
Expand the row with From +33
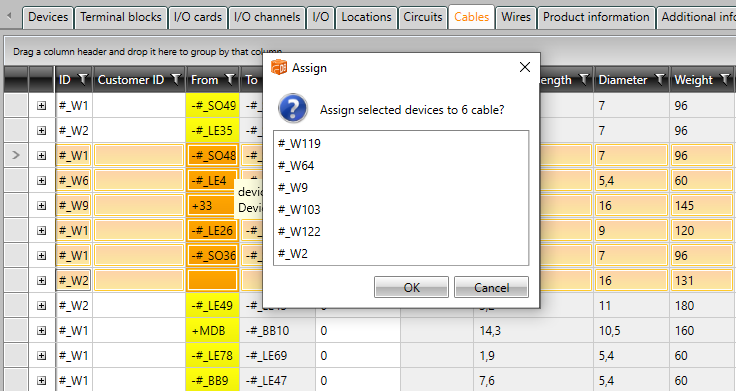click(x=41, y=206)
